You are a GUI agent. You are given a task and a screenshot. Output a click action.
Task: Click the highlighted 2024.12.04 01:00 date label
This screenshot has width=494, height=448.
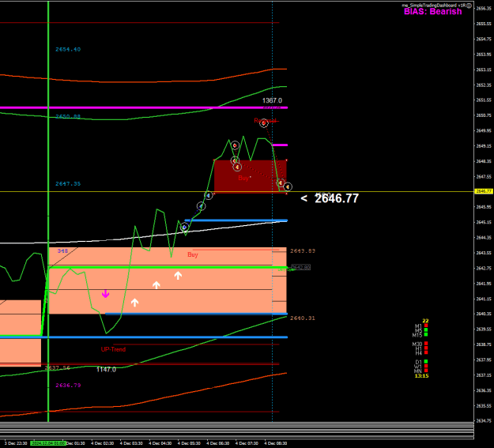[48, 443]
